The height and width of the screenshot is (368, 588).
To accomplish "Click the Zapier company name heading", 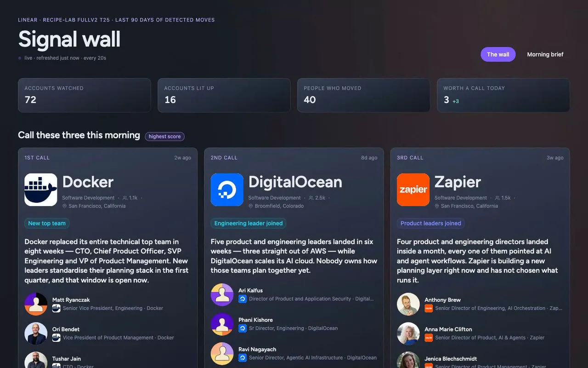I will point(458,182).
